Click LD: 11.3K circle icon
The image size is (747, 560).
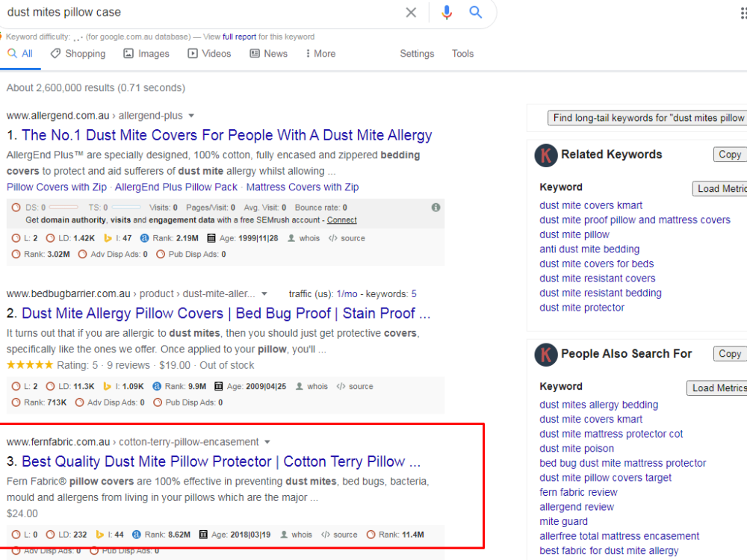(50, 386)
